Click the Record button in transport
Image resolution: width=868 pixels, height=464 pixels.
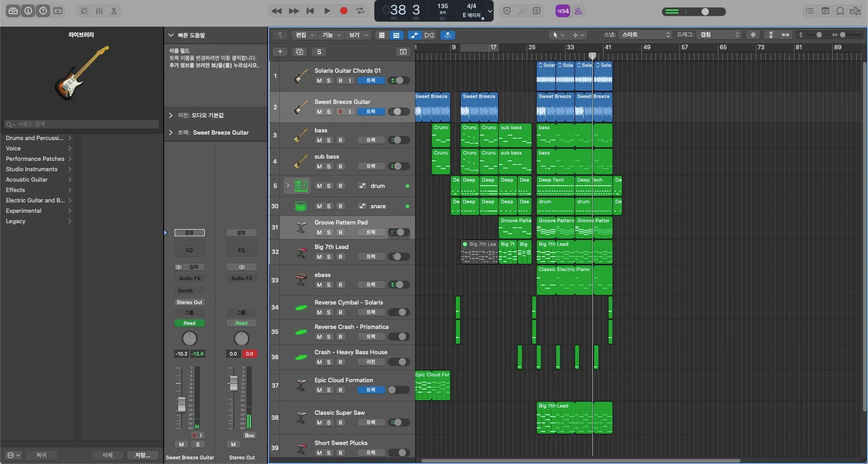[x=344, y=11]
